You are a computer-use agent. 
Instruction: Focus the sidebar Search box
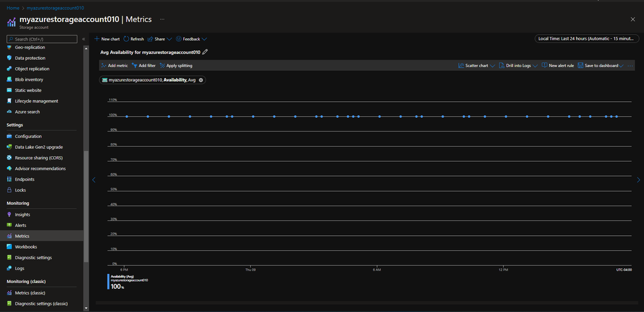click(42, 39)
